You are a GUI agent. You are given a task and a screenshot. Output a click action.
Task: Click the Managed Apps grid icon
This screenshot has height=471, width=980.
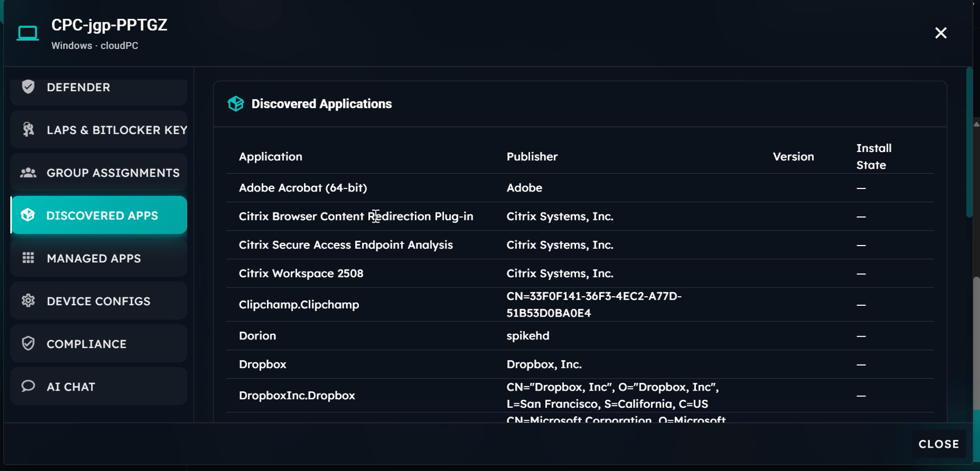[x=28, y=258]
